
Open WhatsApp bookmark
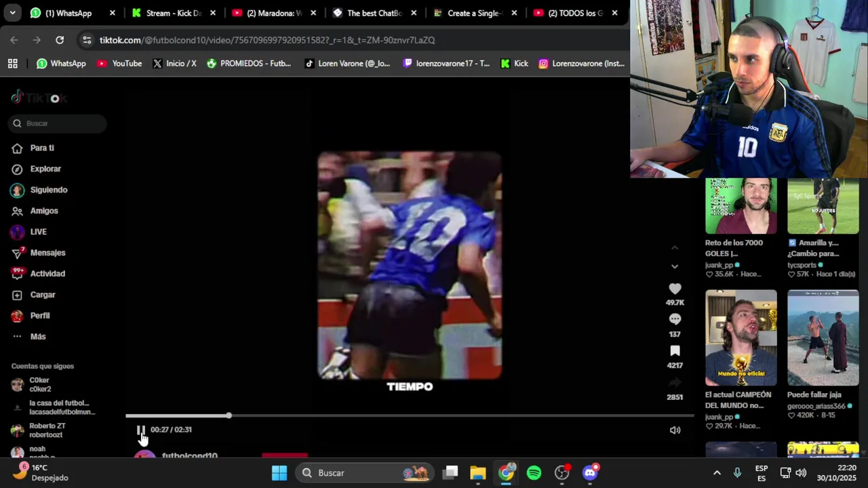[61, 63]
